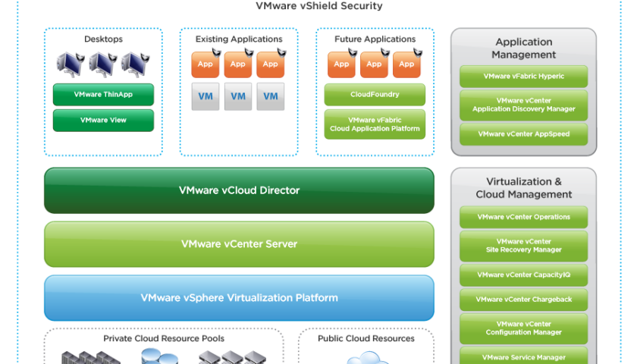The height and width of the screenshot is (364, 637).
Task: Click middle desktop monitor icon under Desktops
Action: [x=103, y=64]
